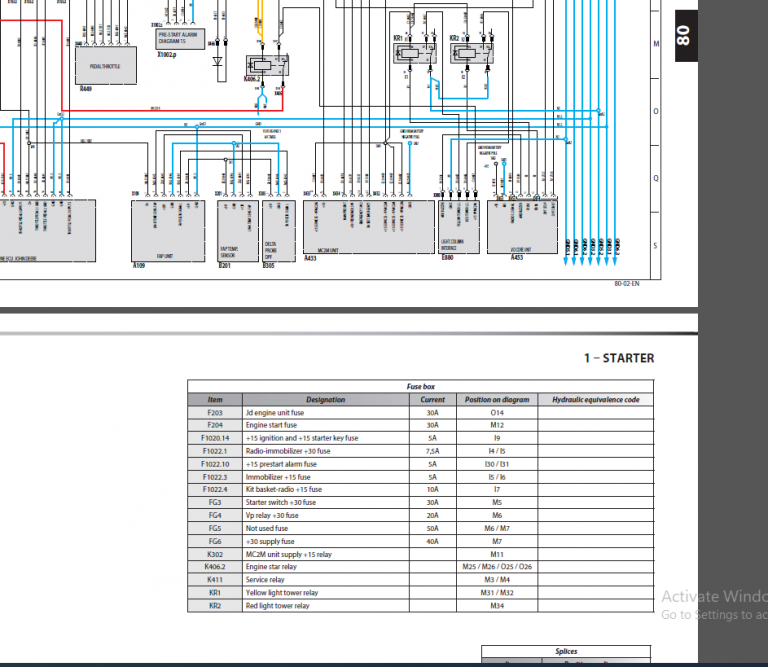Click "Service relay" designation
Viewport: 768px width, 667px height.
click(x=265, y=580)
